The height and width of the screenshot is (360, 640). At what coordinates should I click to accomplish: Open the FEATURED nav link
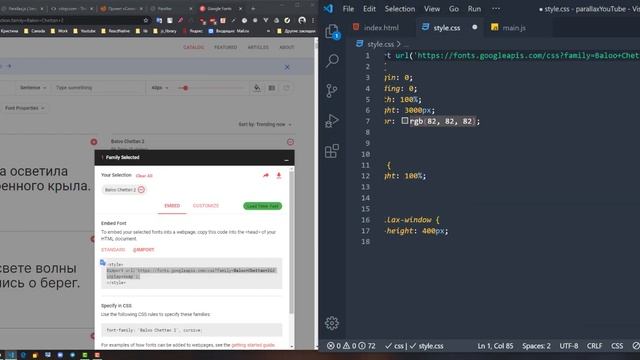click(226, 47)
